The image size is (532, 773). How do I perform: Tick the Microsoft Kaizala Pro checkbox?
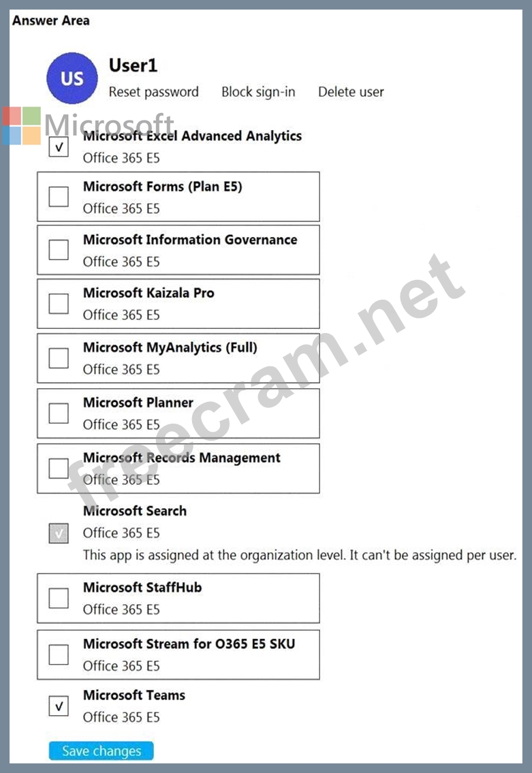click(59, 303)
